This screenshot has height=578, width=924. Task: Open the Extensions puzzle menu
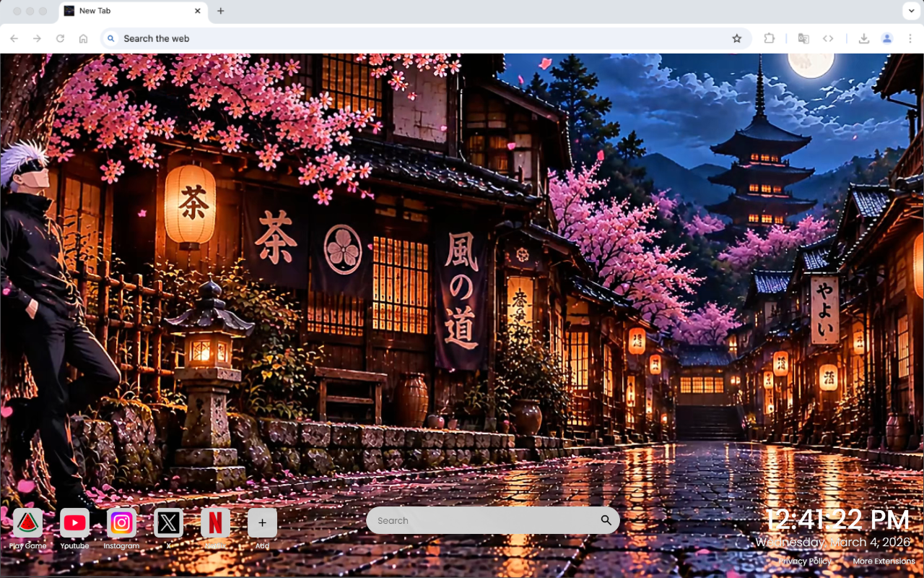coord(770,38)
